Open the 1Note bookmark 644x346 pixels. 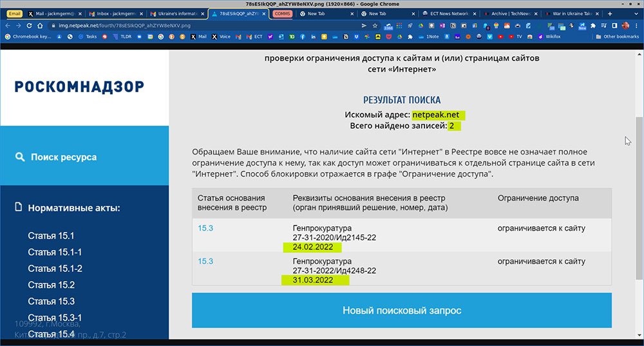point(429,37)
